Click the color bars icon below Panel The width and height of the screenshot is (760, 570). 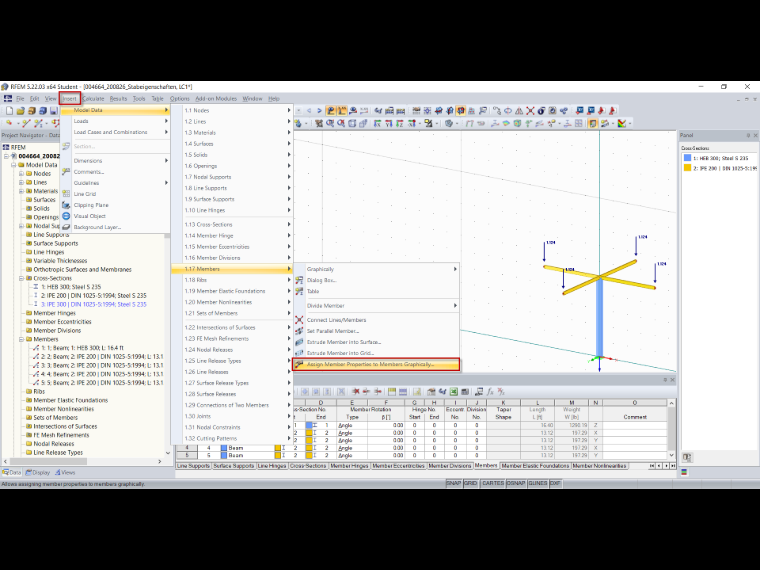coord(684,472)
